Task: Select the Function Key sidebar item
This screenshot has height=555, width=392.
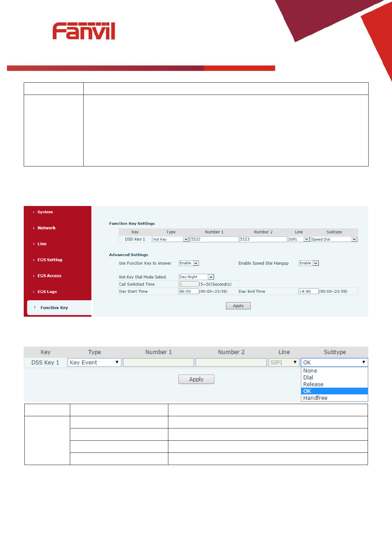Action: tap(59, 307)
